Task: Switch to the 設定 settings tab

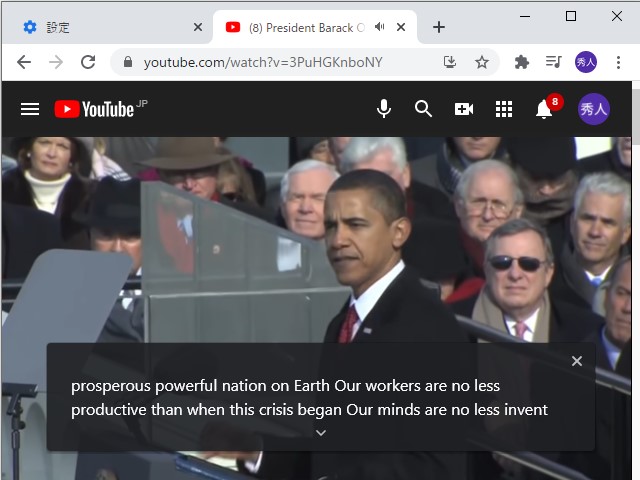Action: [107, 27]
